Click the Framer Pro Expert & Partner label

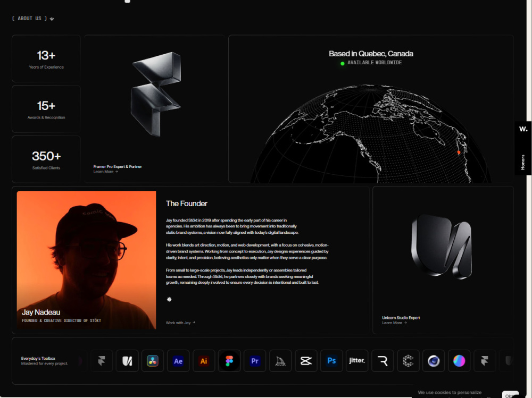118,166
